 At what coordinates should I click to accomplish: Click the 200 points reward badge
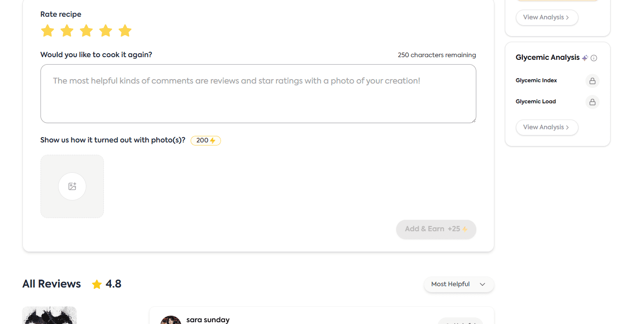point(206,141)
